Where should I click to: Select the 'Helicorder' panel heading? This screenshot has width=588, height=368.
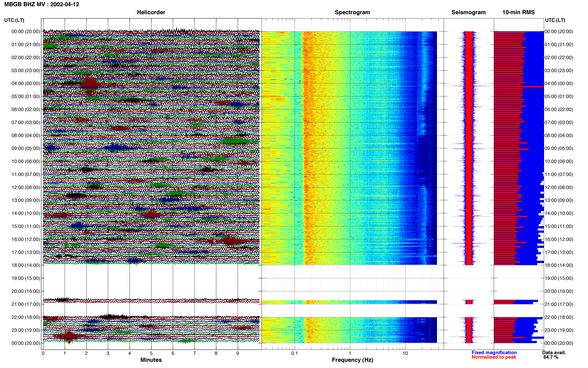click(151, 12)
